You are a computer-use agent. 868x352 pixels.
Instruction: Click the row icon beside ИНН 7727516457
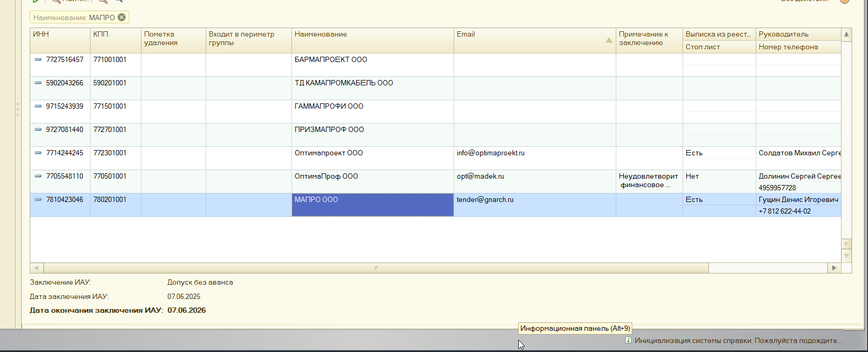pos(38,59)
